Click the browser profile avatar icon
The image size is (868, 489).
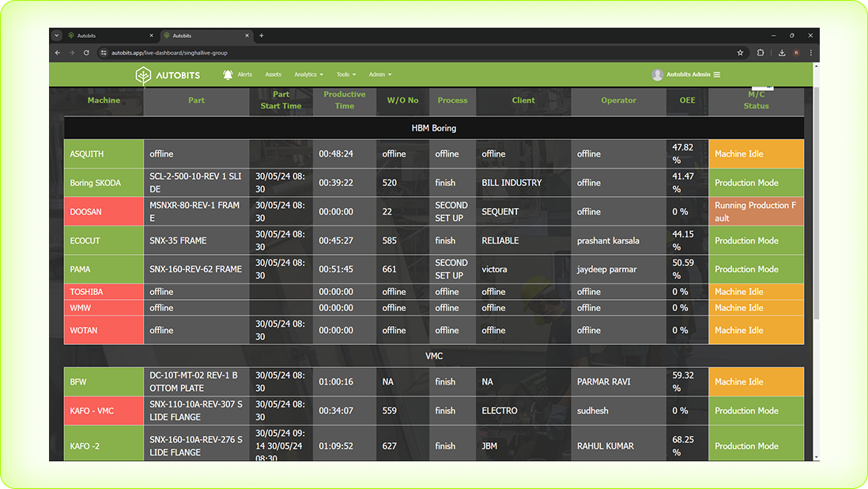pos(797,52)
